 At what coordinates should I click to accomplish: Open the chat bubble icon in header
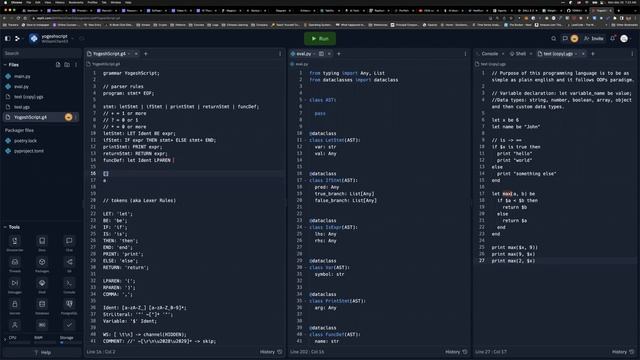[x=565, y=38]
